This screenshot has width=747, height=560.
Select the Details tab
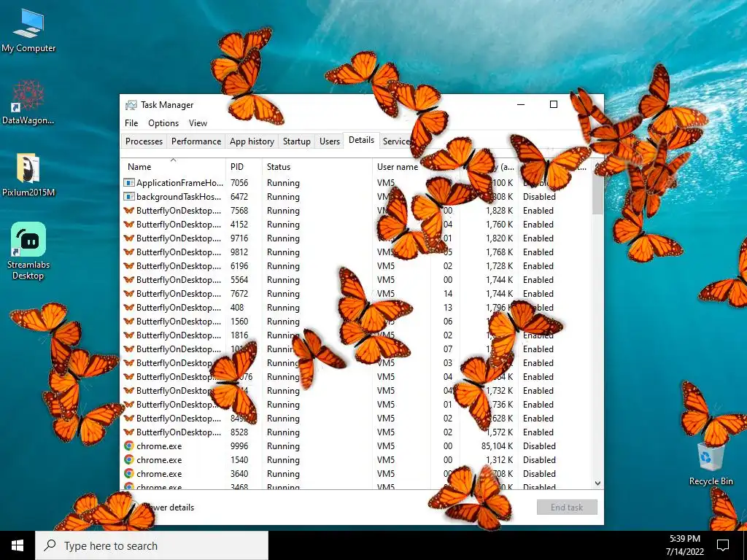pos(361,140)
